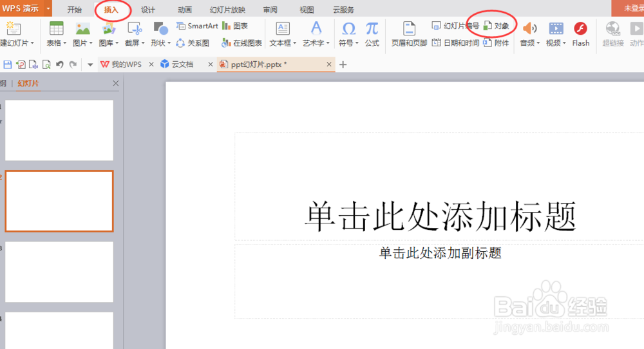
Task: Click the 文本框 text box icon
Action: pos(283,28)
